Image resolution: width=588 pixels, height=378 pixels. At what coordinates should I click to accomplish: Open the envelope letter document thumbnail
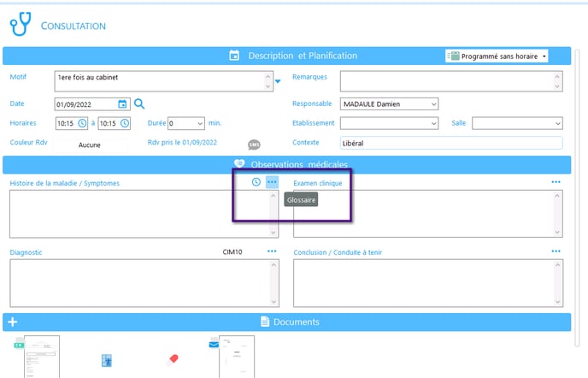[x=235, y=357]
